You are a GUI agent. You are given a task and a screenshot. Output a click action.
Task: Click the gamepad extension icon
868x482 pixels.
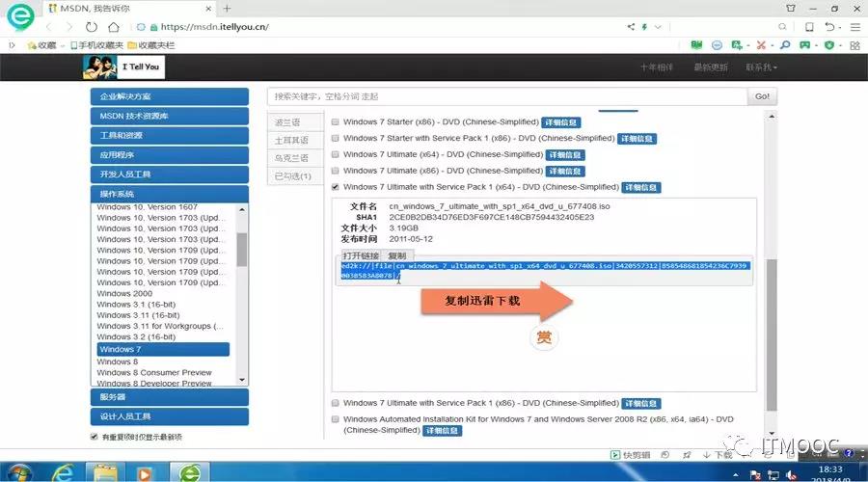point(805,44)
